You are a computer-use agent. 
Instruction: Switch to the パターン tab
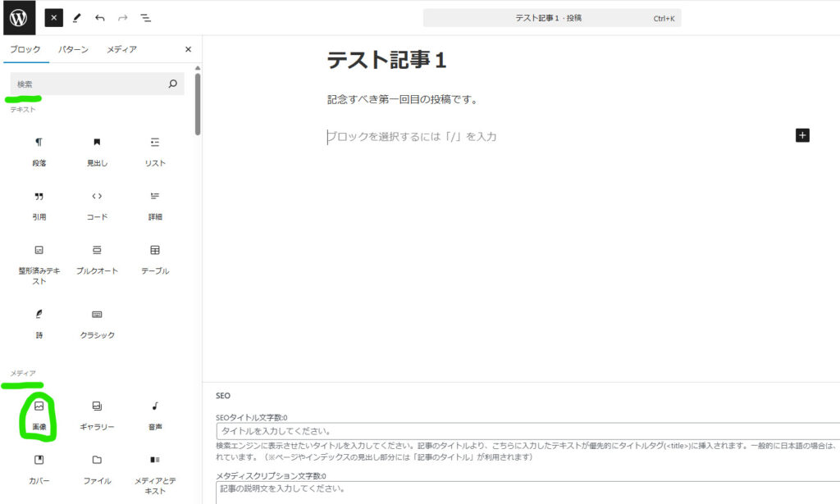coord(73,50)
